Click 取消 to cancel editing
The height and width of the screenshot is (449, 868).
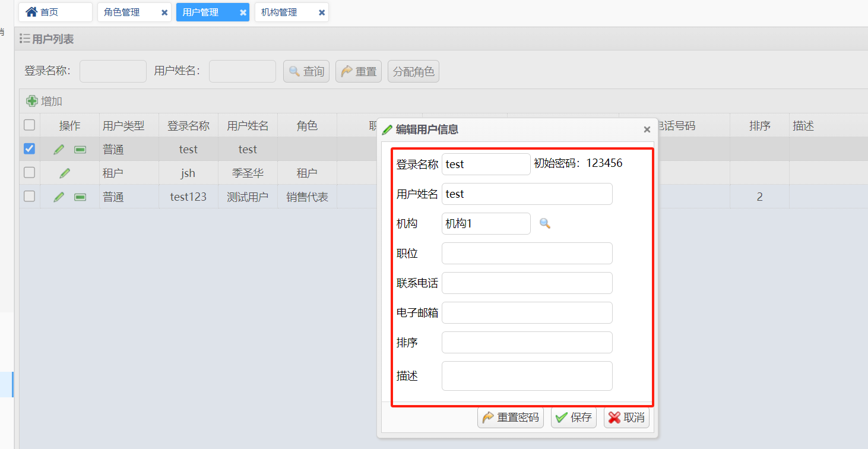pyautogui.click(x=626, y=417)
